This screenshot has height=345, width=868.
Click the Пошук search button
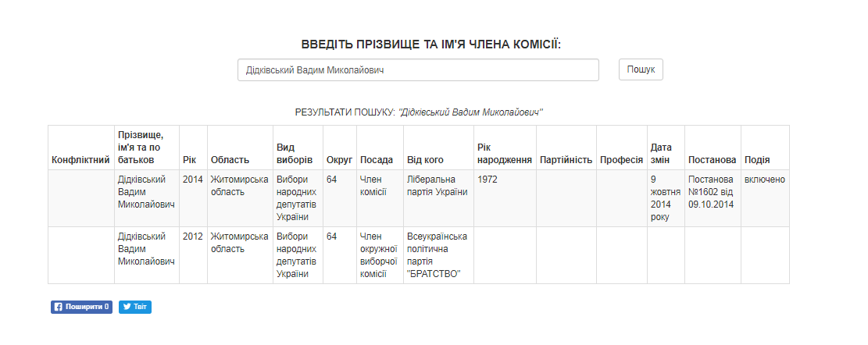[641, 69]
